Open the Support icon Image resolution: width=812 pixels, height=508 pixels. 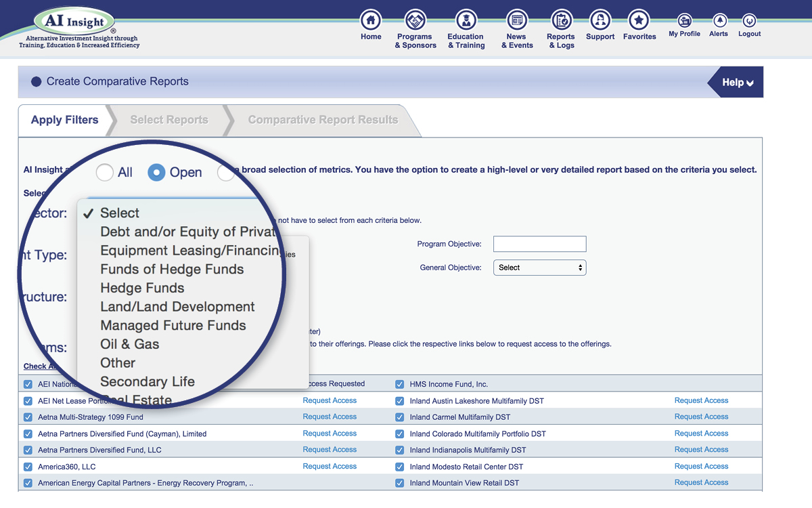click(x=600, y=20)
